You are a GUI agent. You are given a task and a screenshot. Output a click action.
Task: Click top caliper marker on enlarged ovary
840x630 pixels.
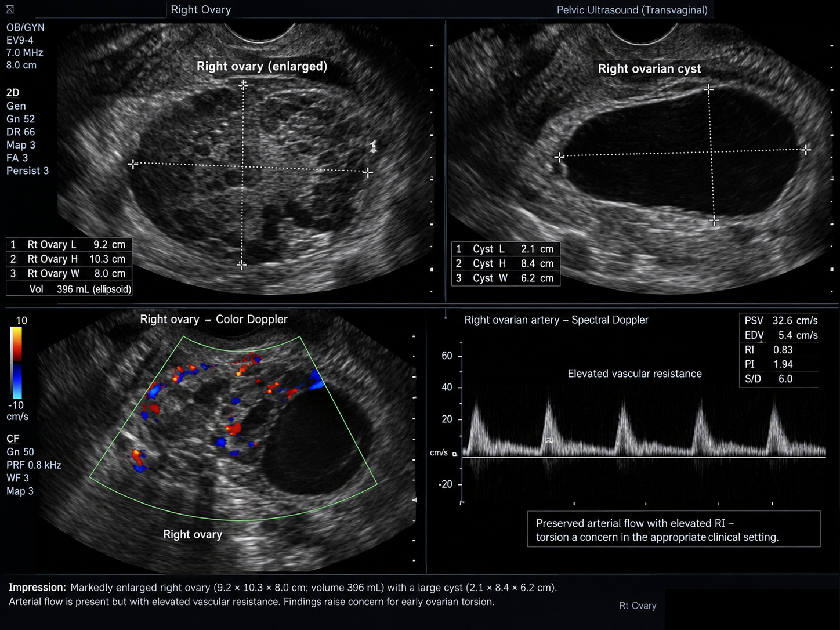pyautogui.click(x=243, y=85)
